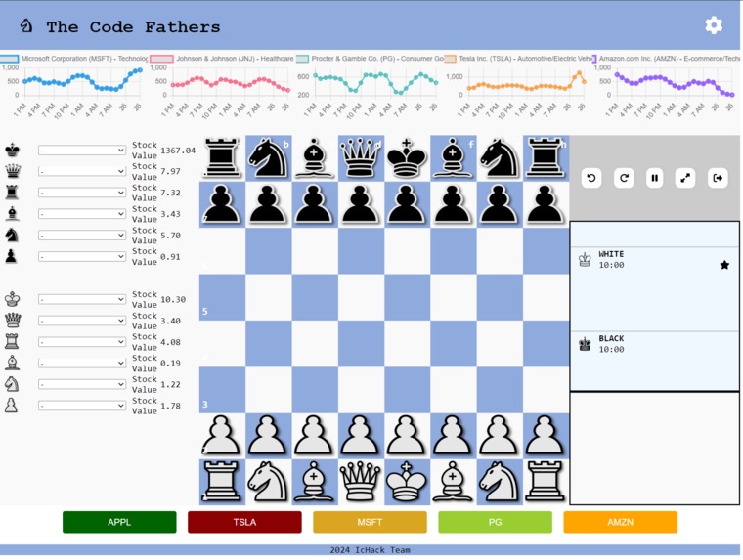The image size is (743, 560).
Task: Select the white rook in the a-file corner
Action: [x=222, y=482]
